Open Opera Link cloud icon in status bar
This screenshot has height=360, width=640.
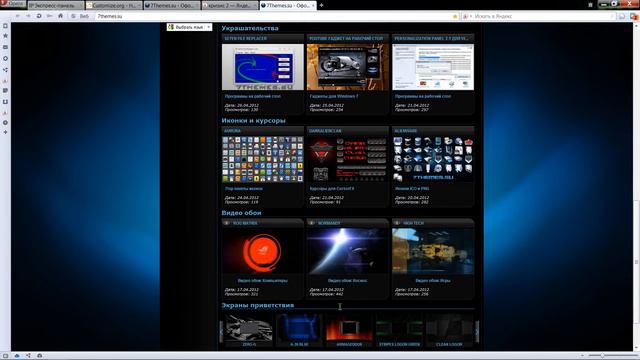(17, 356)
